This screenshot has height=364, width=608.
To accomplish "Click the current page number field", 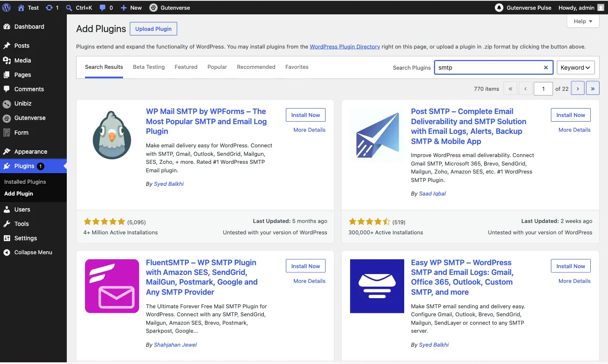I will click(x=543, y=89).
